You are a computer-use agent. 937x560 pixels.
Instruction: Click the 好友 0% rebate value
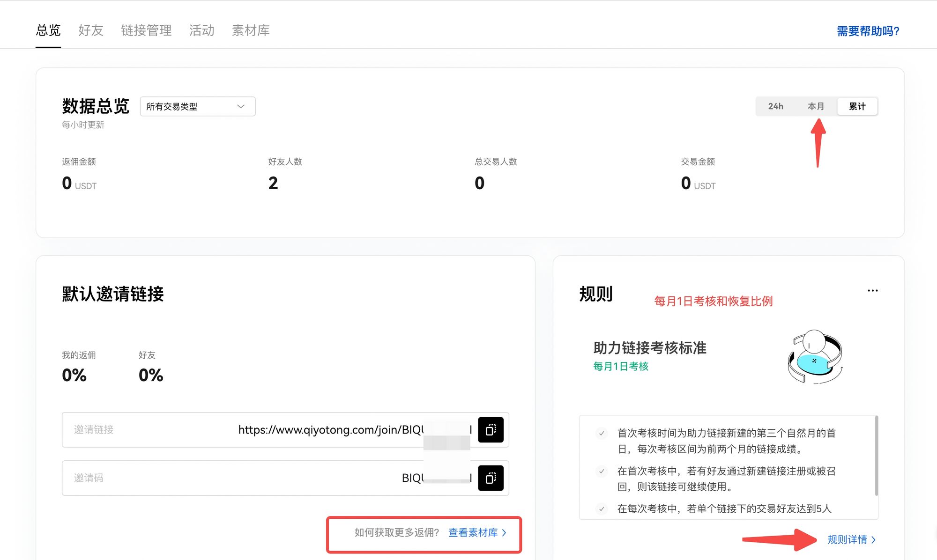pyautogui.click(x=151, y=375)
